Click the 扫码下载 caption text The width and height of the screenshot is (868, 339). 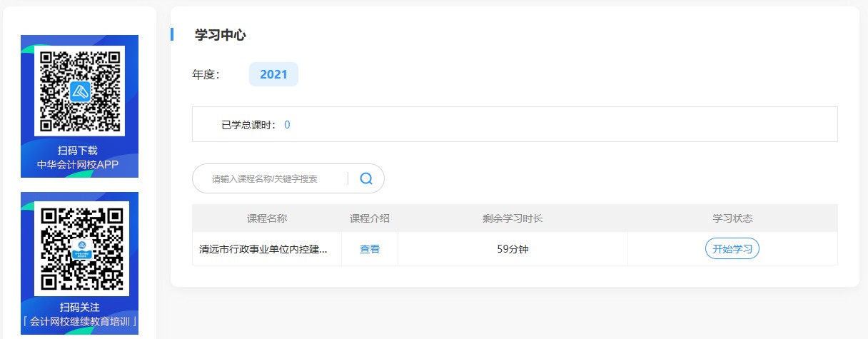[x=78, y=151]
